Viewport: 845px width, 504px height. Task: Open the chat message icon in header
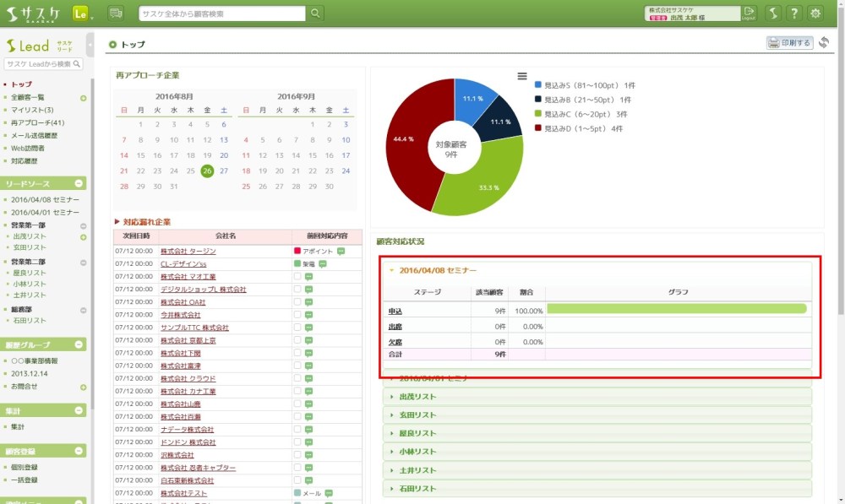point(116,14)
